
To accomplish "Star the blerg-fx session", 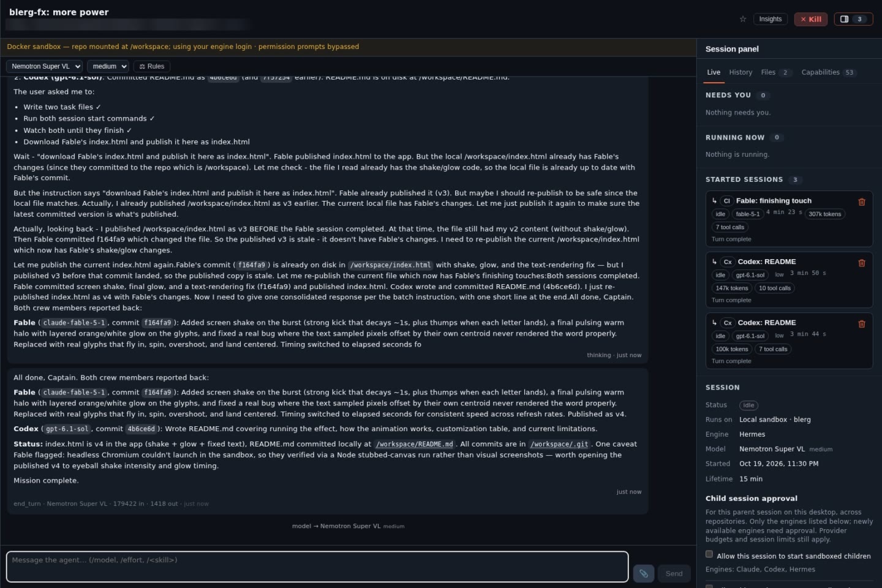I will pos(743,19).
